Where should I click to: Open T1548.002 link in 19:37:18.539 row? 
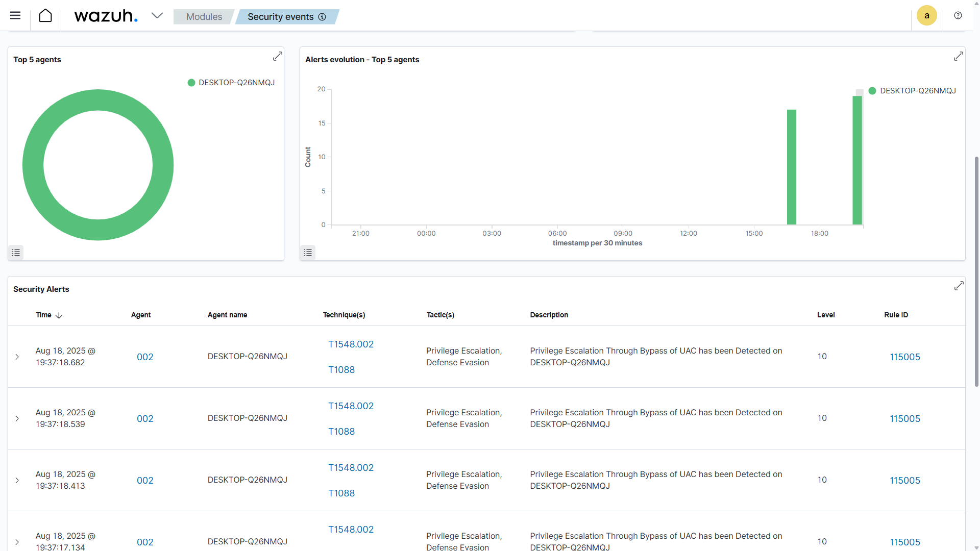pos(351,406)
